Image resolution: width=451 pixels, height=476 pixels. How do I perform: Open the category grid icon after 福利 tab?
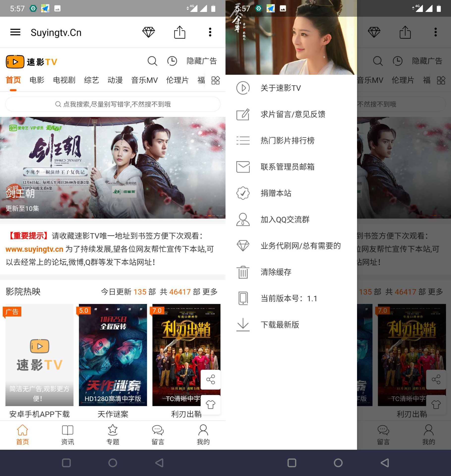pos(215,80)
